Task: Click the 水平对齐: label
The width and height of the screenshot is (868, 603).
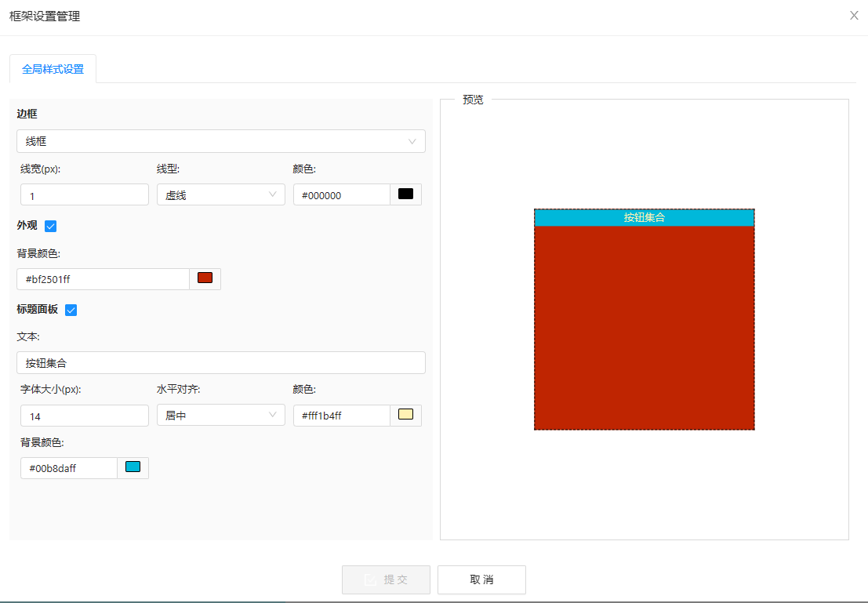Action: coord(178,389)
